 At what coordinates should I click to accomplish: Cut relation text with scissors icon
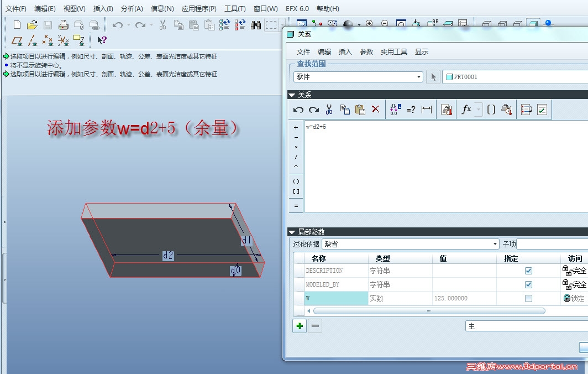click(x=329, y=110)
